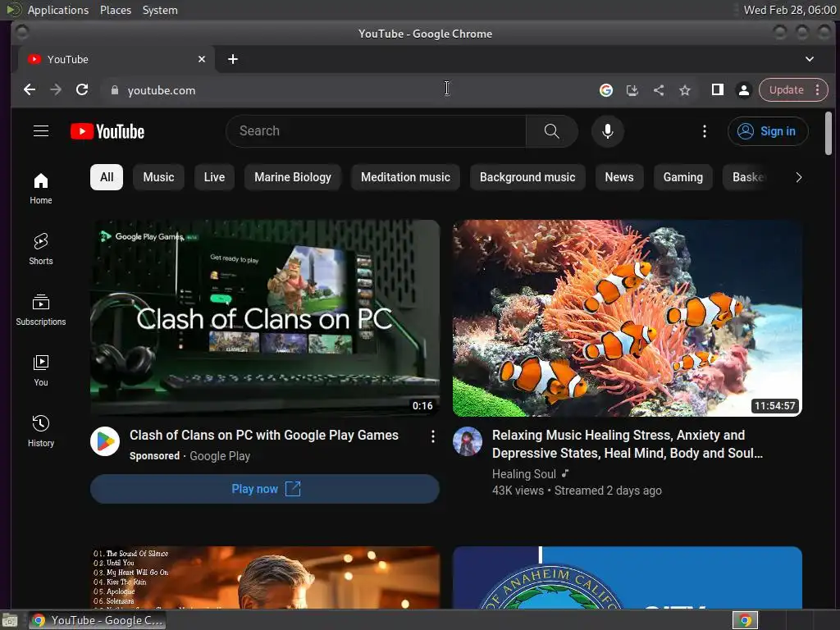Viewport: 840px width, 630px height.
Task: Click in the YouTube search field
Action: coord(376,131)
